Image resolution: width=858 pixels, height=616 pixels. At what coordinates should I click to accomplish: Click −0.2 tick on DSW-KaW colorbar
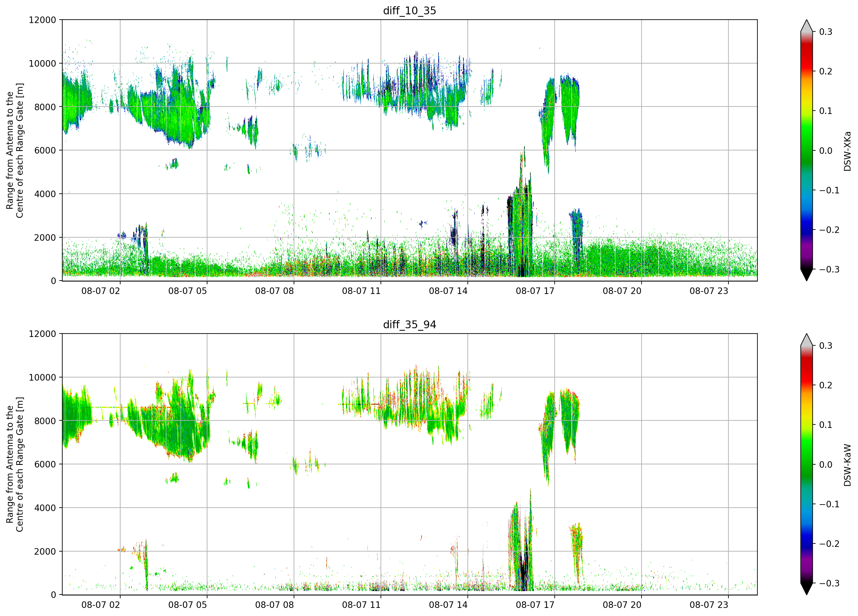click(x=829, y=544)
